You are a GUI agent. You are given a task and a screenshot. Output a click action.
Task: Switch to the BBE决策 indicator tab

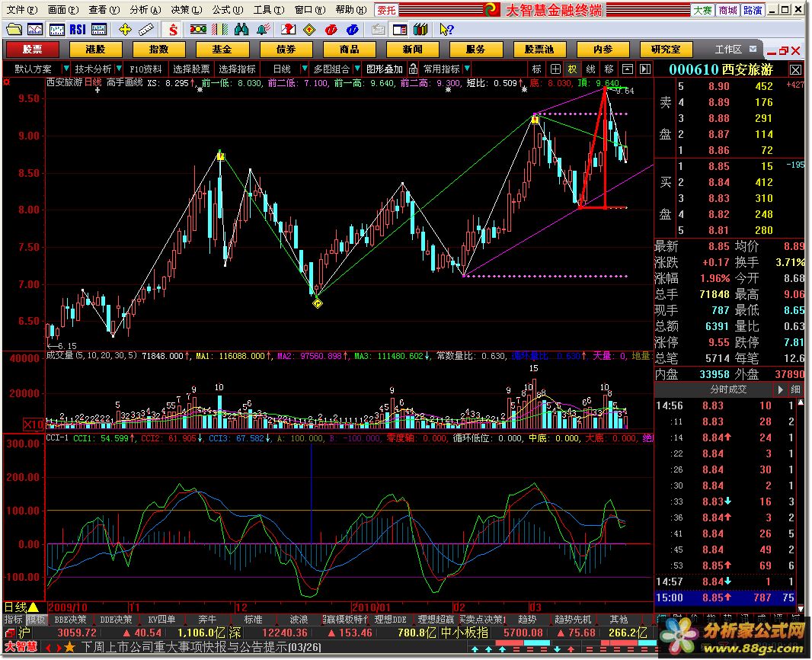70,620
